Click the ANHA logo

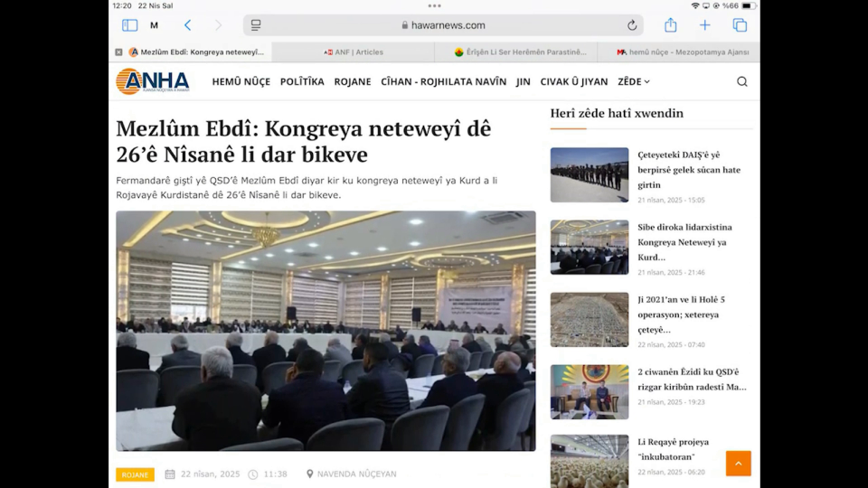[153, 81]
